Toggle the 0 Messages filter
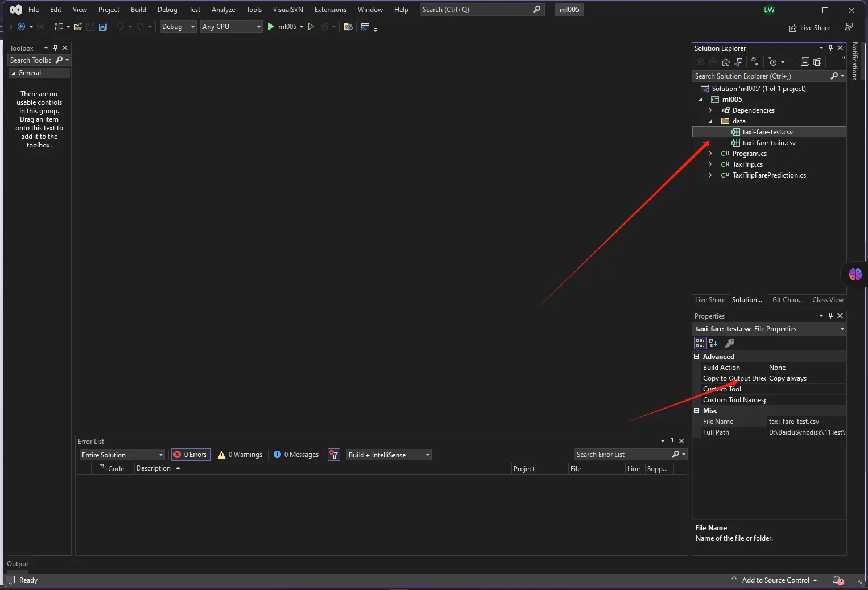 pyautogui.click(x=296, y=455)
